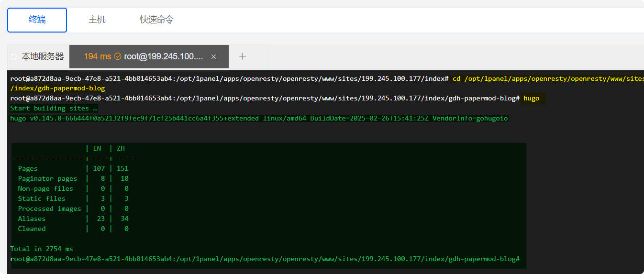This screenshot has width=644, height=274.
Task: Click the EN column header
Action: tap(97, 148)
